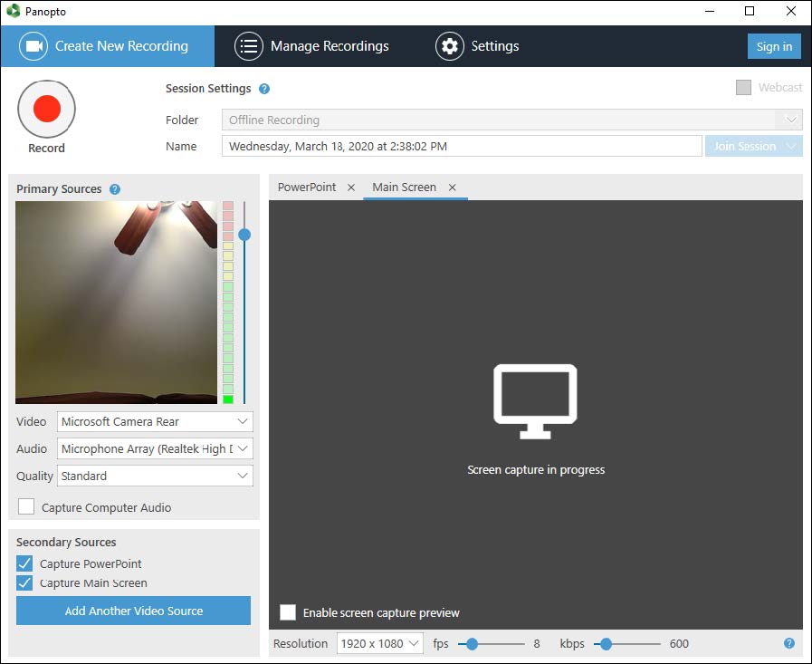Click the fps slider handle
This screenshot has height=664, width=812.
[472, 644]
